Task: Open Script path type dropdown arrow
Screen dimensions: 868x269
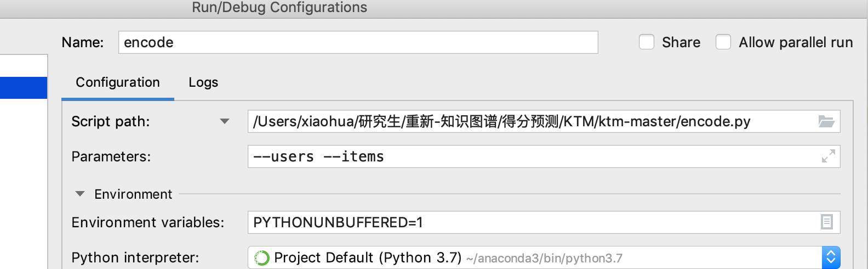Action: click(224, 121)
